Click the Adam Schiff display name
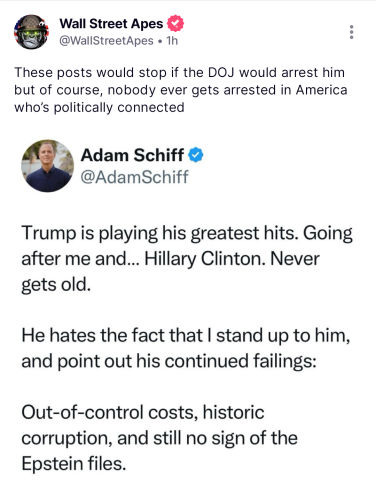Viewport: 376px width, 500px height. click(132, 155)
